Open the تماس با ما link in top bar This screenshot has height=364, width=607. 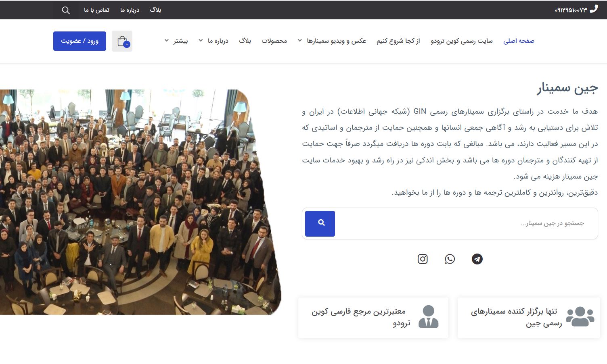point(96,10)
